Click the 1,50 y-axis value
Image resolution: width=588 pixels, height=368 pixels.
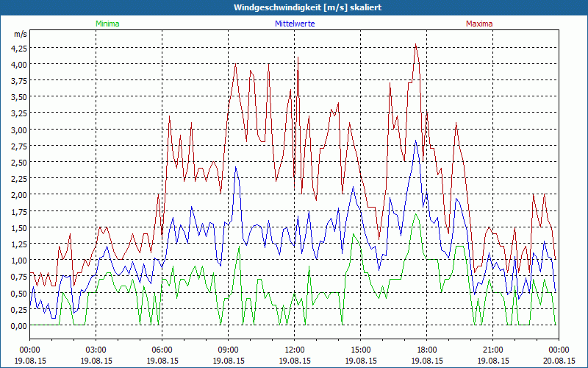coord(19,227)
